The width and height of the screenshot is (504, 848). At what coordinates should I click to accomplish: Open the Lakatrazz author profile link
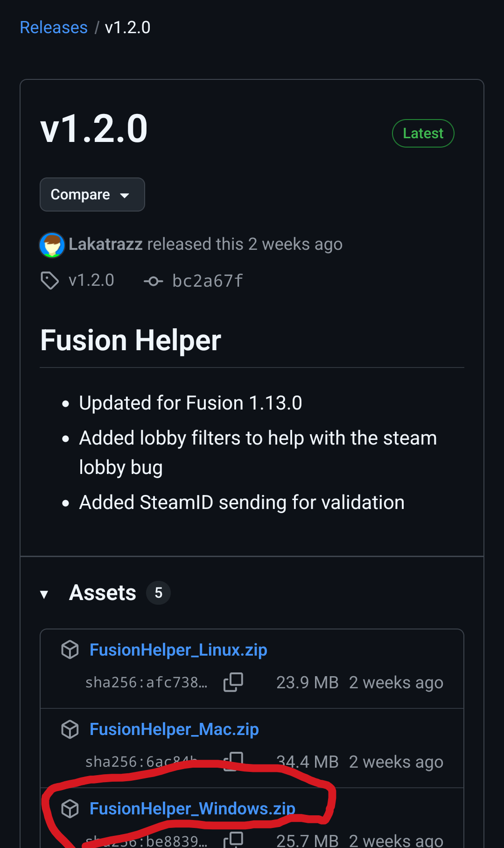[x=105, y=244]
